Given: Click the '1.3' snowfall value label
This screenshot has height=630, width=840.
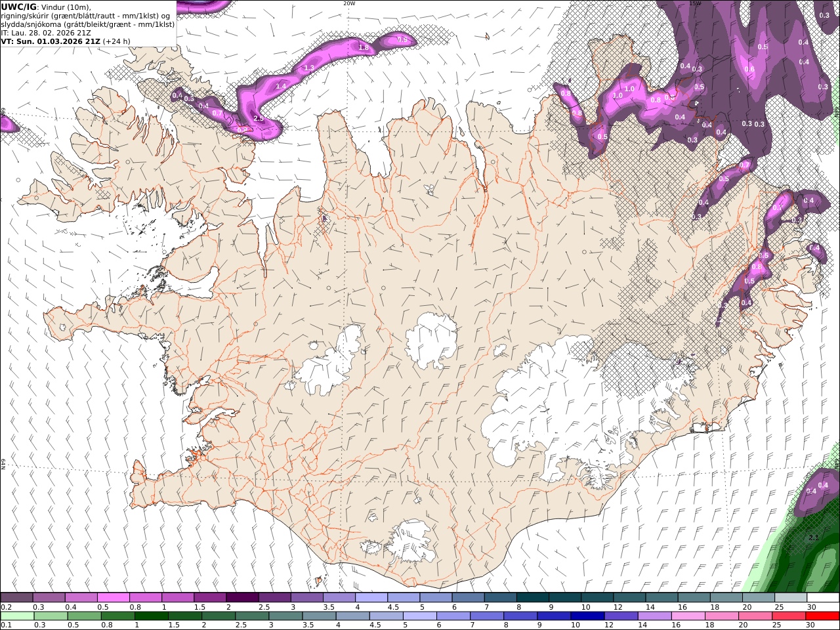Looking at the screenshot, I should point(309,68).
